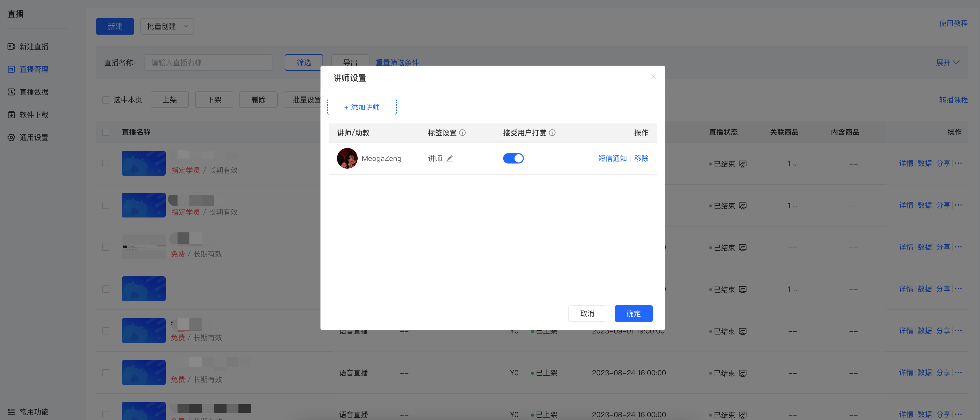Click image icon in 2023-09-01 row status
The image size is (980, 420).
point(742,332)
